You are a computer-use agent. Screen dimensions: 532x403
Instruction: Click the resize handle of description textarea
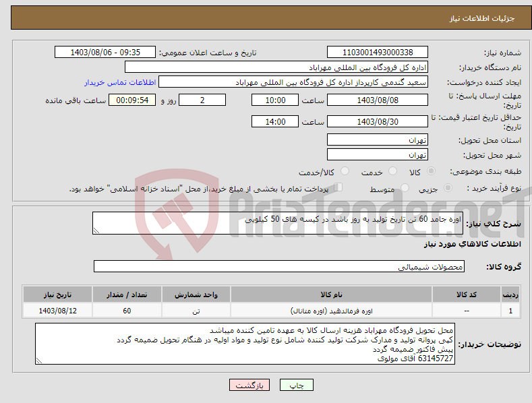pyautogui.click(x=96, y=230)
